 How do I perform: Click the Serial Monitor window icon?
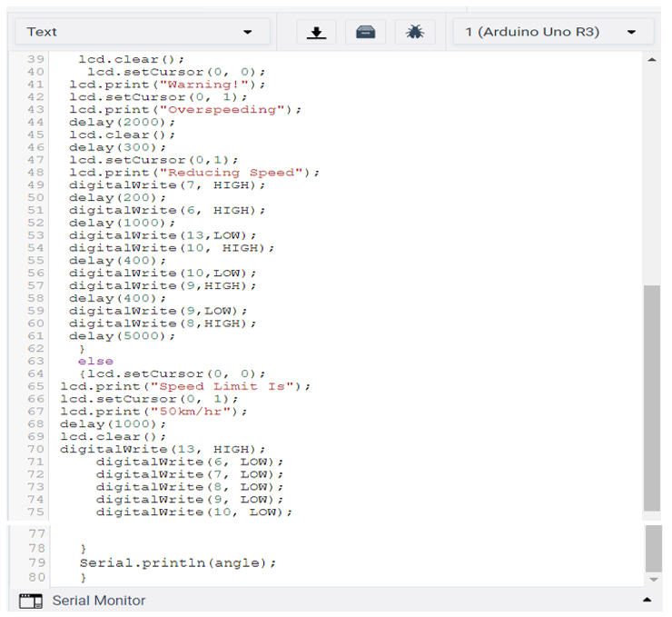tap(31, 602)
